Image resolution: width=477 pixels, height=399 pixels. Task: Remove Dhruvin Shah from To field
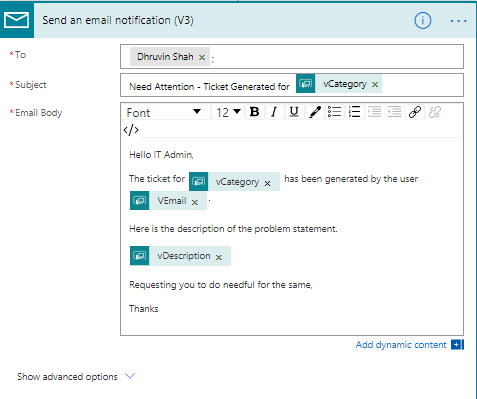(202, 57)
